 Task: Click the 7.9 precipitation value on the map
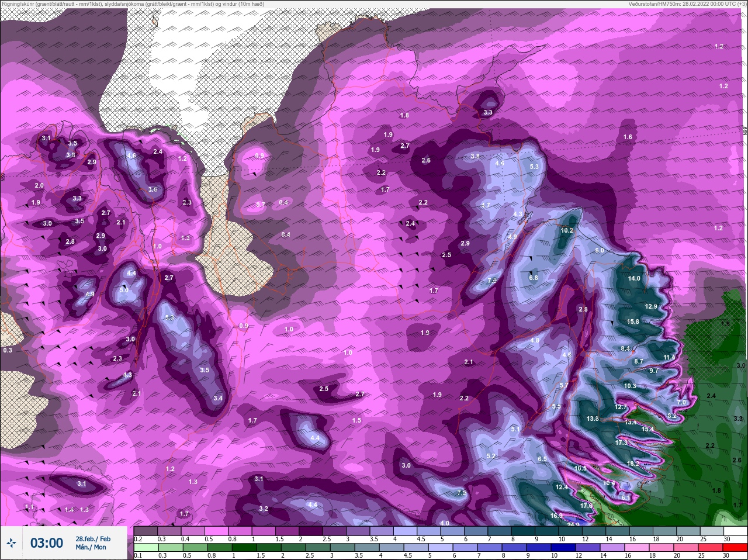(462, 493)
